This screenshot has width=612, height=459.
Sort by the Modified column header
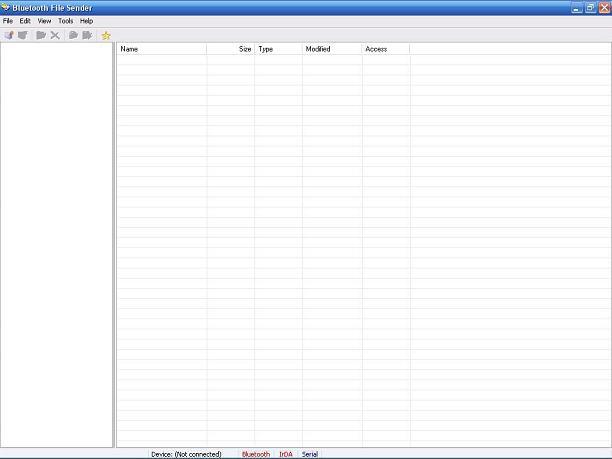(332, 49)
